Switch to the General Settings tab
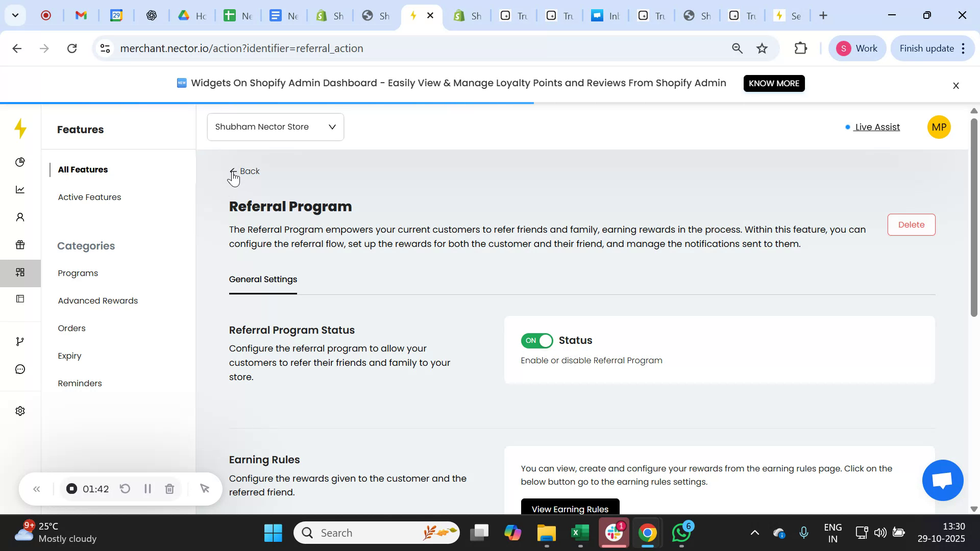The height and width of the screenshot is (551, 980). tap(263, 279)
